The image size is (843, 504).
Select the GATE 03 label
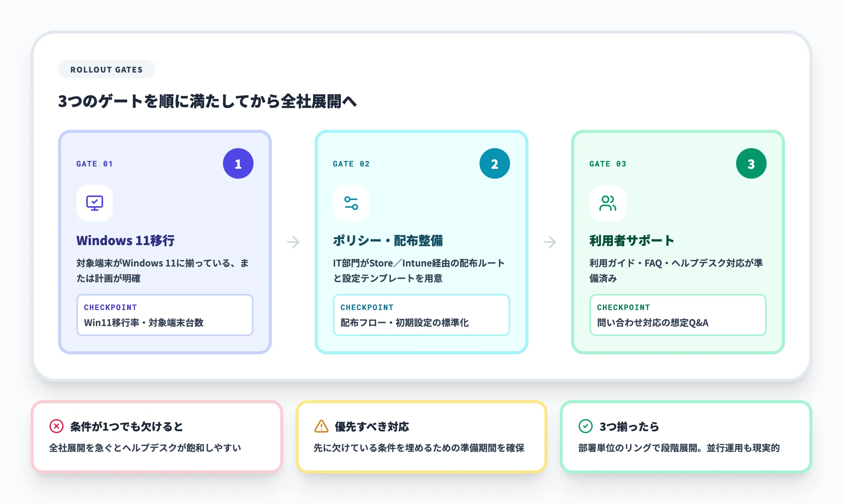click(608, 164)
